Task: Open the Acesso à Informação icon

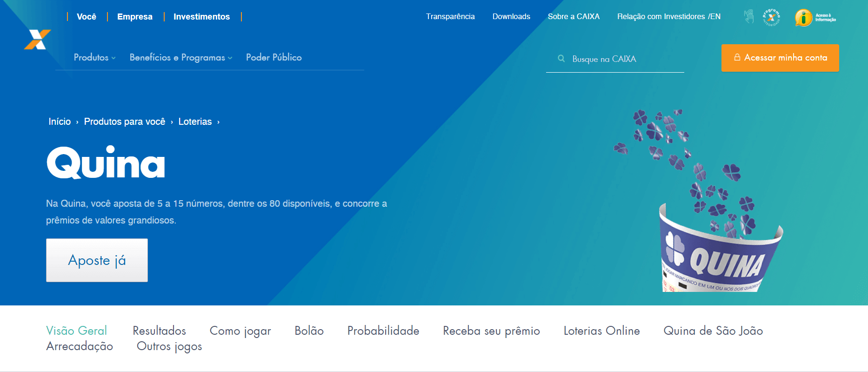Action: click(x=815, y=18)
